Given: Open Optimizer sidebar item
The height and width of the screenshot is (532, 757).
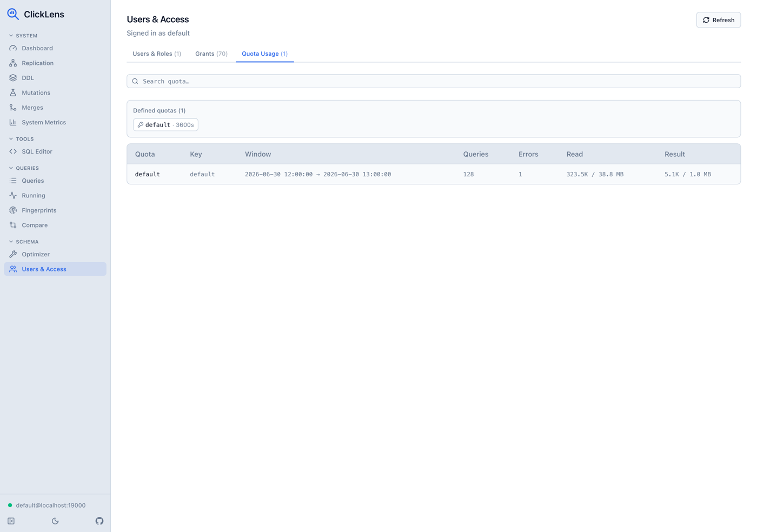Looking at the screenshot, I should (55, 254).
